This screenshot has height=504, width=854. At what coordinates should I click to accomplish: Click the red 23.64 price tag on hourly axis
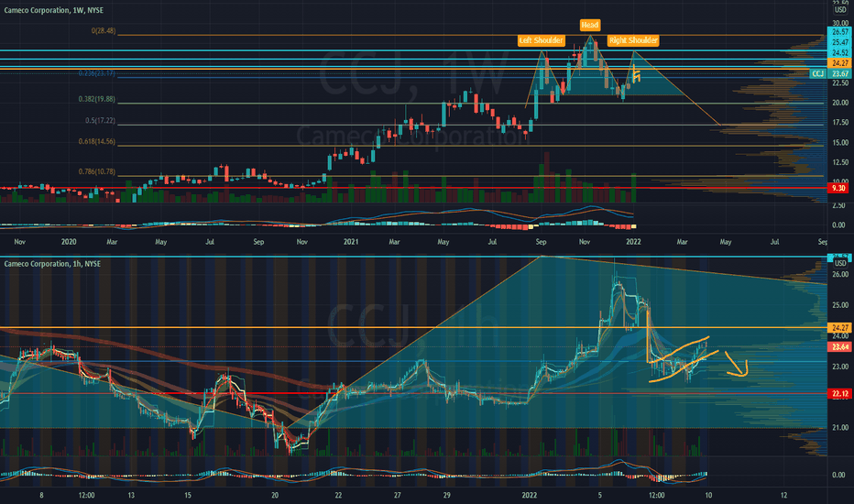click(x=840, y=347)
